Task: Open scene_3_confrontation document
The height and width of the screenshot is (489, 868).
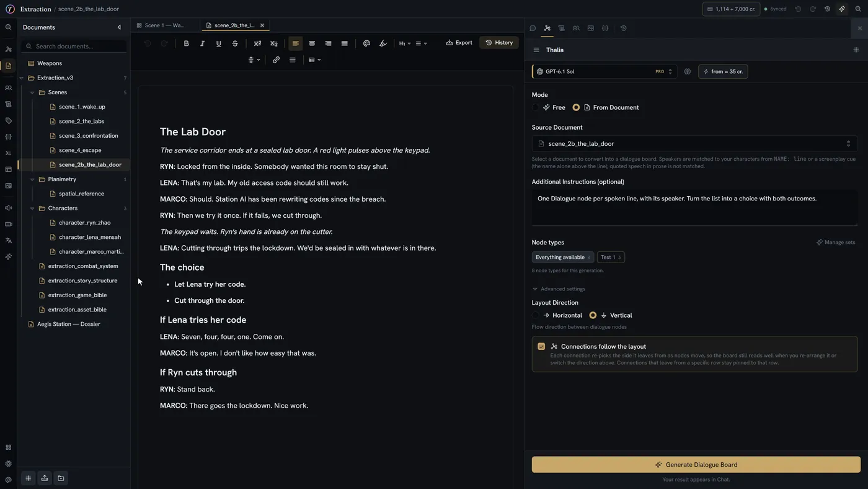Action: pyautogui.click(x=88, y=136)
